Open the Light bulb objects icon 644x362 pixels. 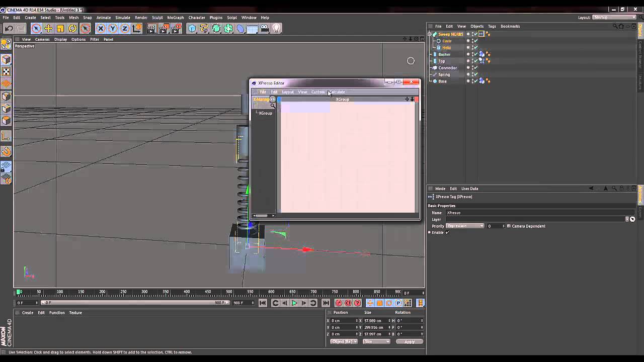pyautogui.click(x=277, y=29)
